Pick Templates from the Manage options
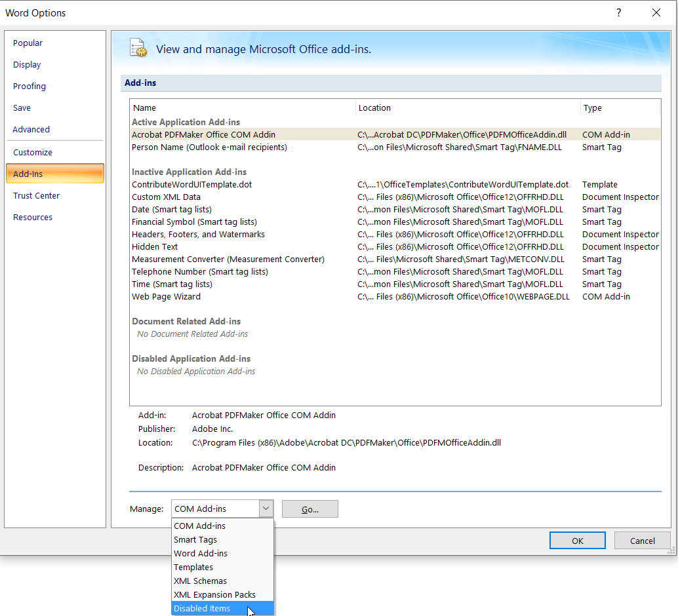Viewport: 678px width, 616px height. point(193,567)
